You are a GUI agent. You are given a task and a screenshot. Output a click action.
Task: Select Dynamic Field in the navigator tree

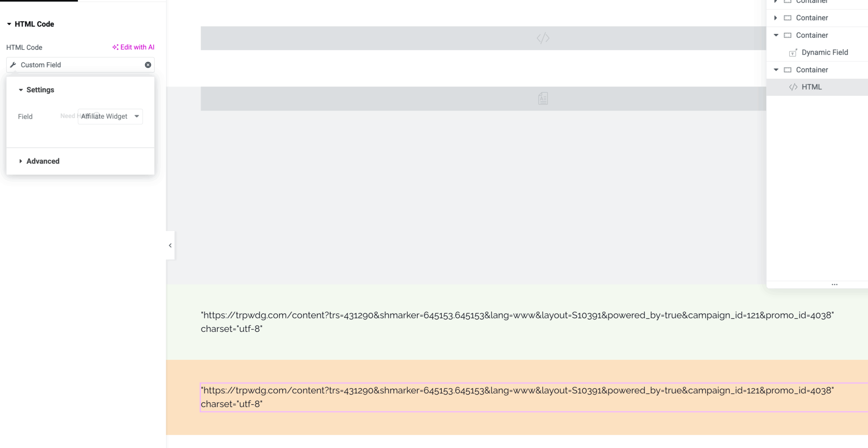tap(825, 52)
